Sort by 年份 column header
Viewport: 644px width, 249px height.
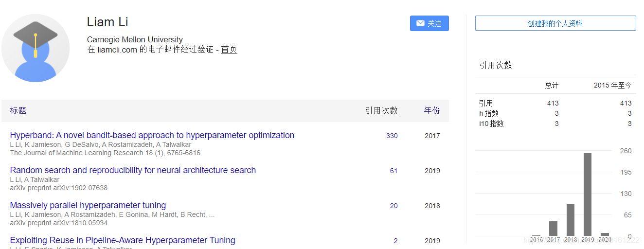tap(432, 110)
